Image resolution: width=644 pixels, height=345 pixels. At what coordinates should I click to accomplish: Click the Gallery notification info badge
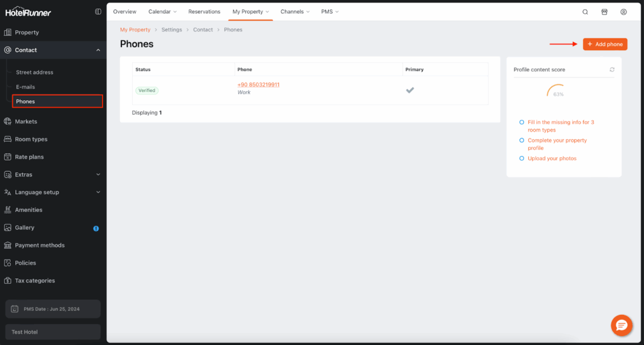96,228
